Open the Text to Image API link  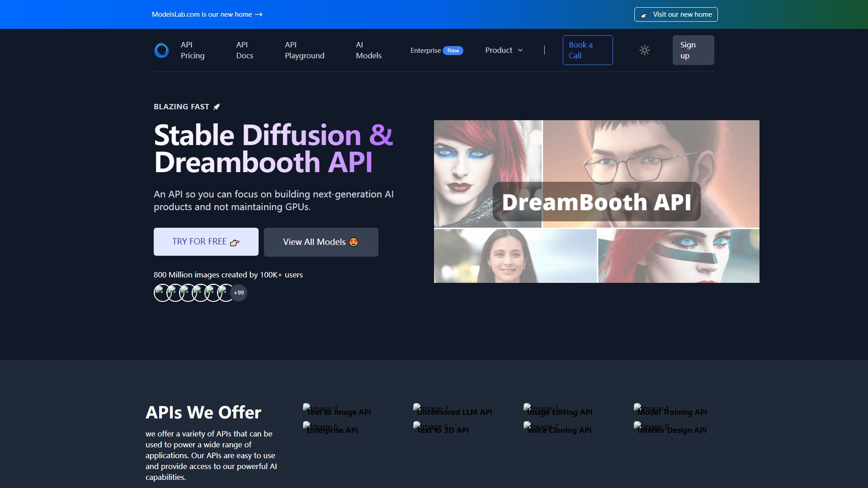click(x=338, y=412)
